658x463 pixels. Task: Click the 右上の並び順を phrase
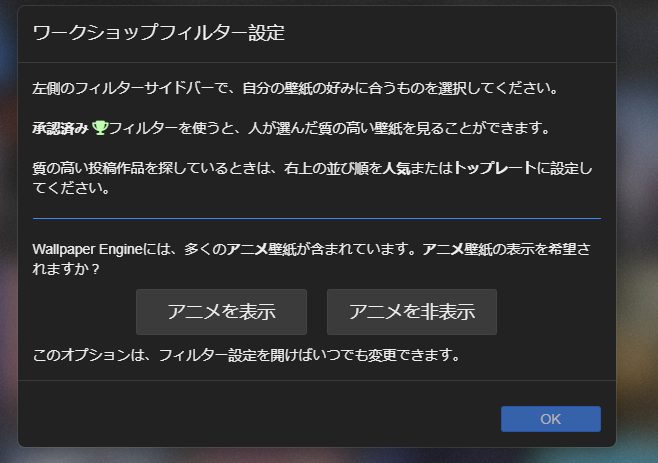[333, 168]
